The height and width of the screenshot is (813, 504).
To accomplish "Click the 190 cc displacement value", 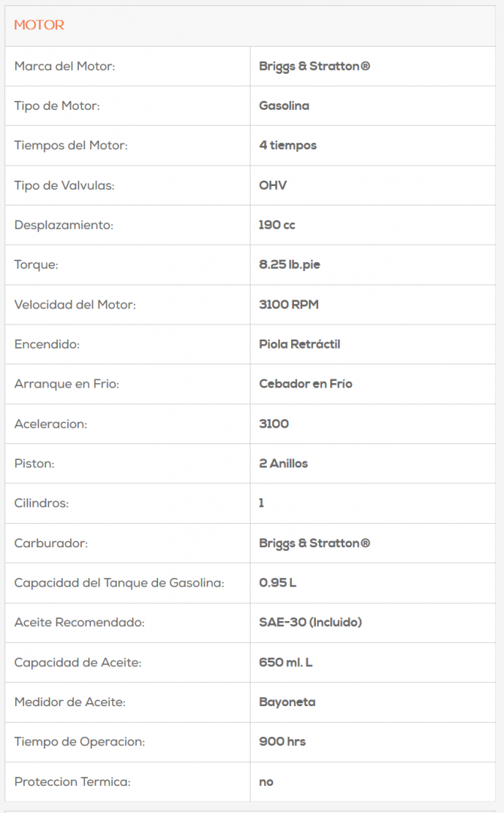I will (x=277, y=225).
